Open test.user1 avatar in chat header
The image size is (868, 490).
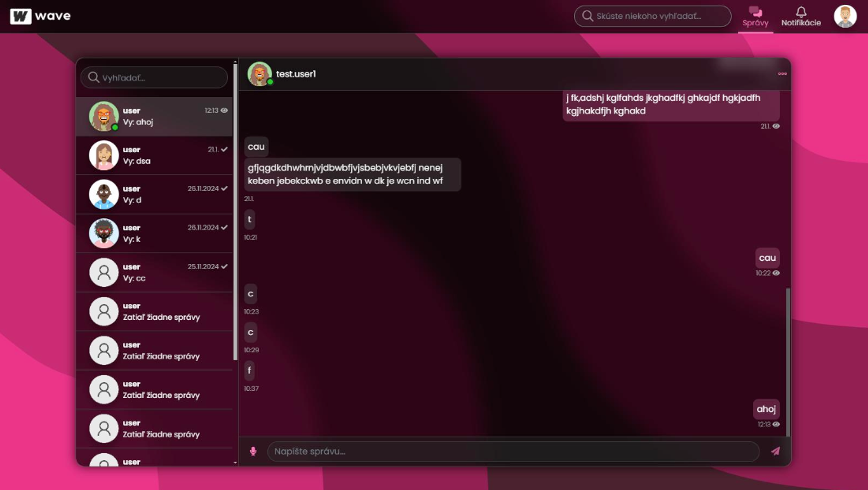coord(260,74)
